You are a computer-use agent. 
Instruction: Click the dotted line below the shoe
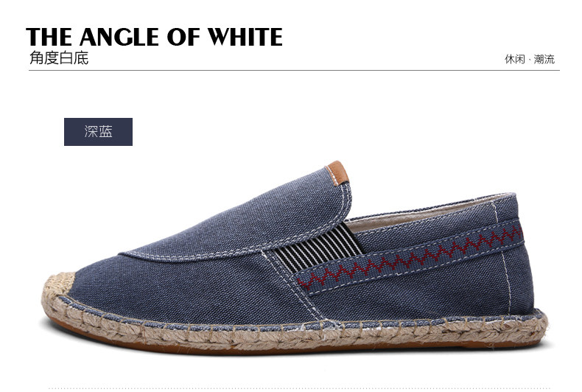(x=299, y=388)
